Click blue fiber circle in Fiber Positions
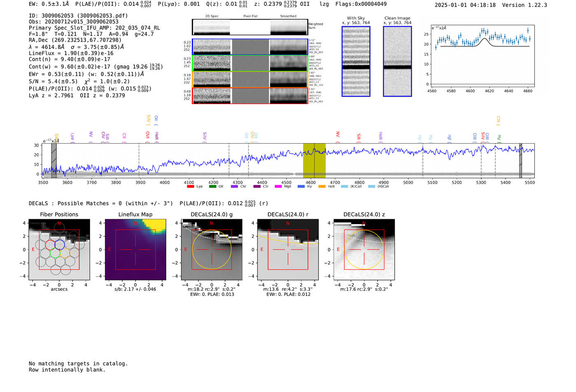Viewport: 576px width, 392px height. coord(60,245)
